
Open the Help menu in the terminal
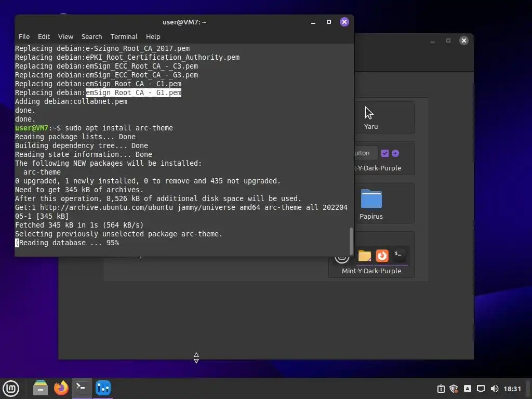[x=153, y=37]
